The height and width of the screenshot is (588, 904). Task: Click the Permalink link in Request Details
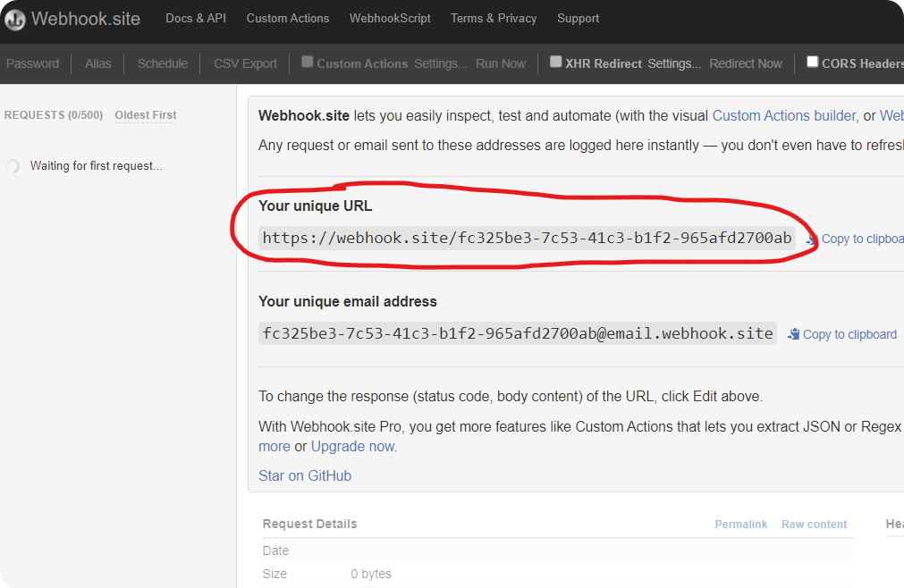[741, 524]
